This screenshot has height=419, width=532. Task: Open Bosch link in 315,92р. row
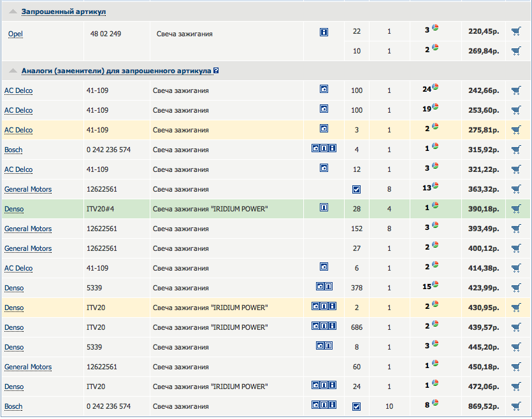click(13, 150)
